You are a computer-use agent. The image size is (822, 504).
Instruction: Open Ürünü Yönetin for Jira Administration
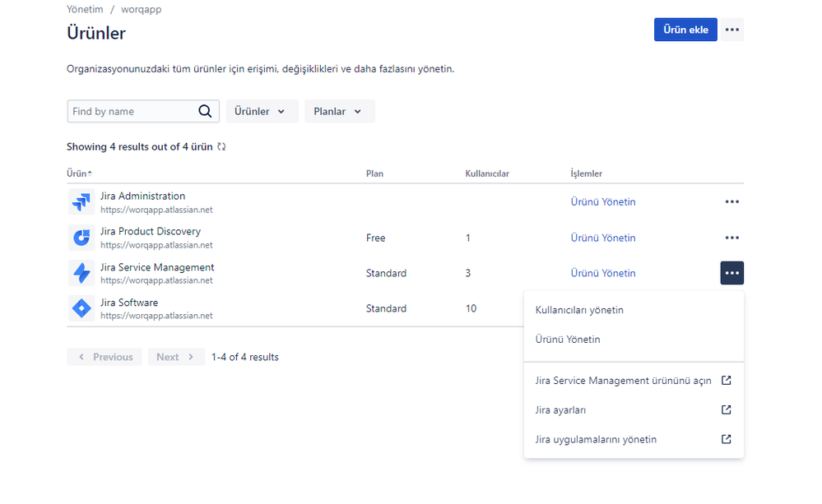click(603, 201)
